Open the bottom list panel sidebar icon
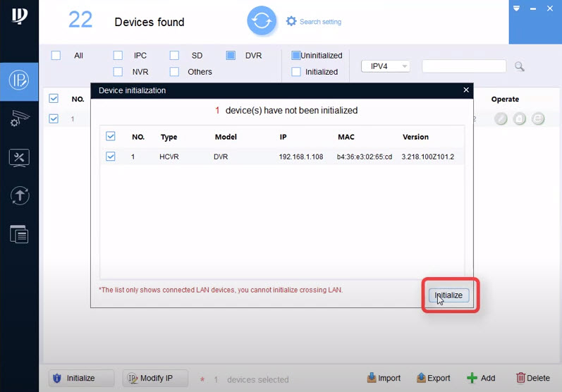Image resolution: width=562 pixels, height=392 pixels. 19,235
